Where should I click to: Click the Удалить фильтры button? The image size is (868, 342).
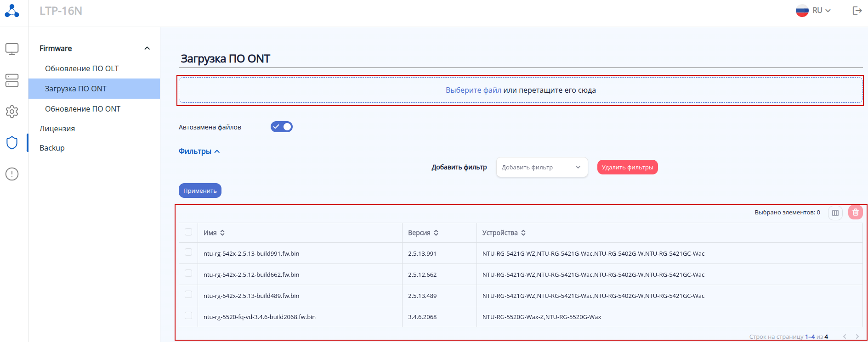[627, 167]
